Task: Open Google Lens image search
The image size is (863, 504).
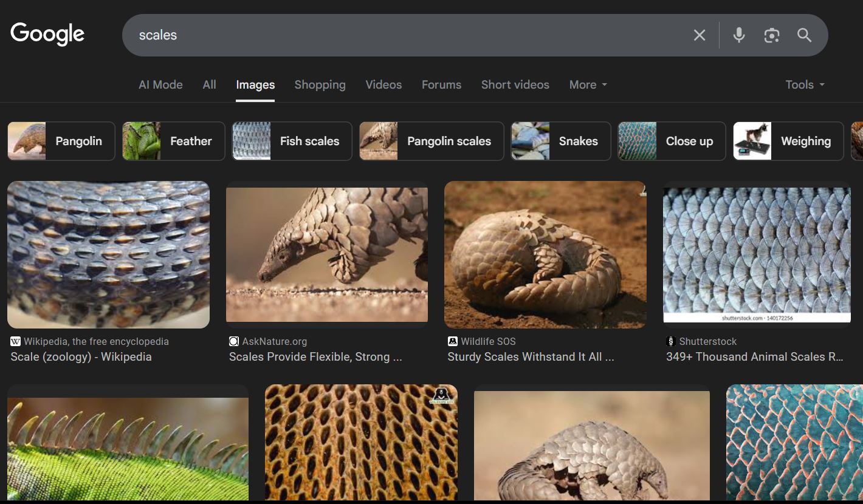Action: click(772, 35)
